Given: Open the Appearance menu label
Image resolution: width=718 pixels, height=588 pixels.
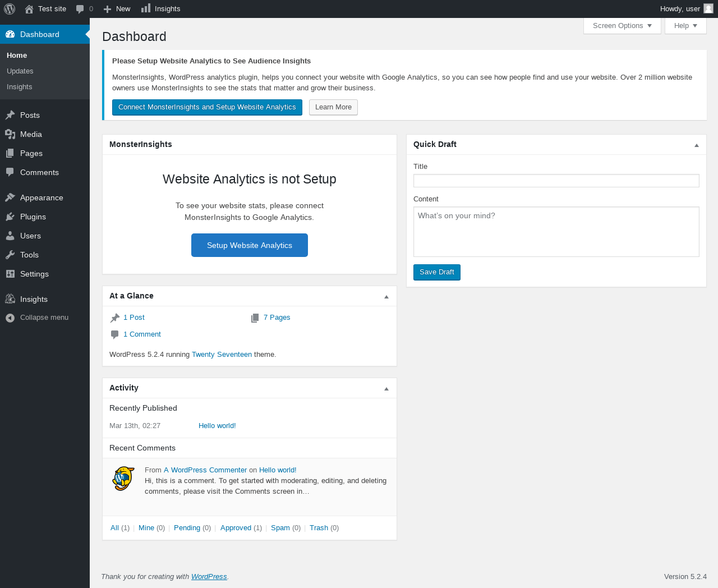Looking at the screenshot, I should tap(42, 197).
